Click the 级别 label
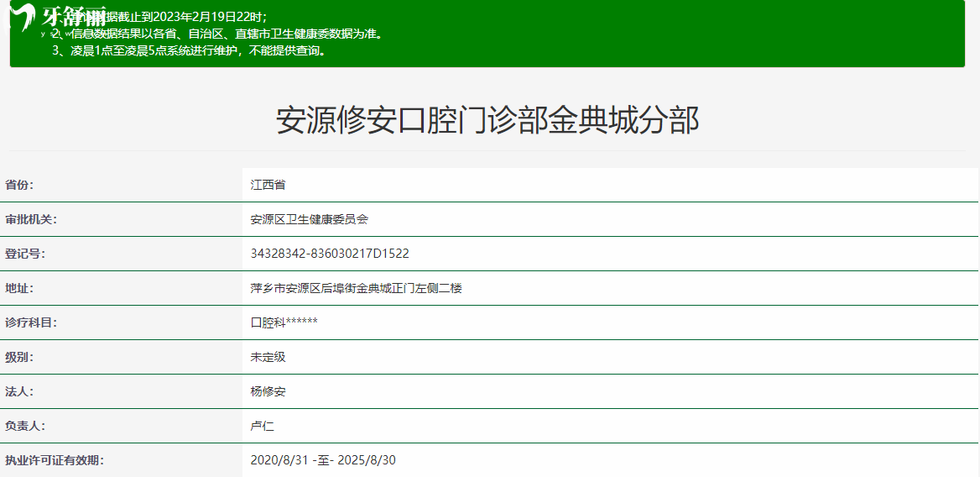Image resolution: width=980 pixels, height=477 pixels. click(x=19, y=357)
